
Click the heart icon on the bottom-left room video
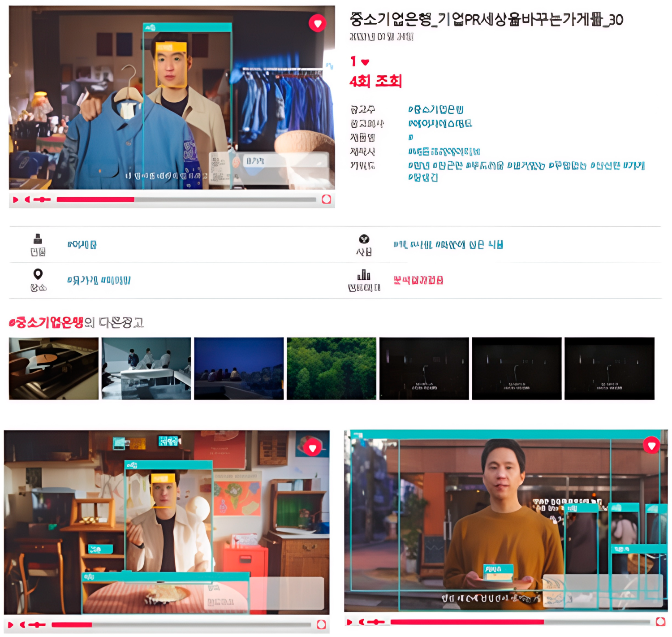click(312, 447)
